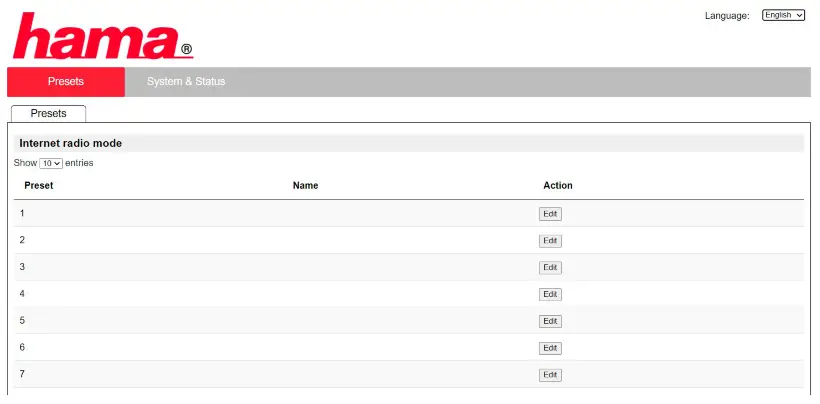Screen dimensions: 820x404
Task: Click the Internet radio mode heading
Action: (x=70, y=143)
